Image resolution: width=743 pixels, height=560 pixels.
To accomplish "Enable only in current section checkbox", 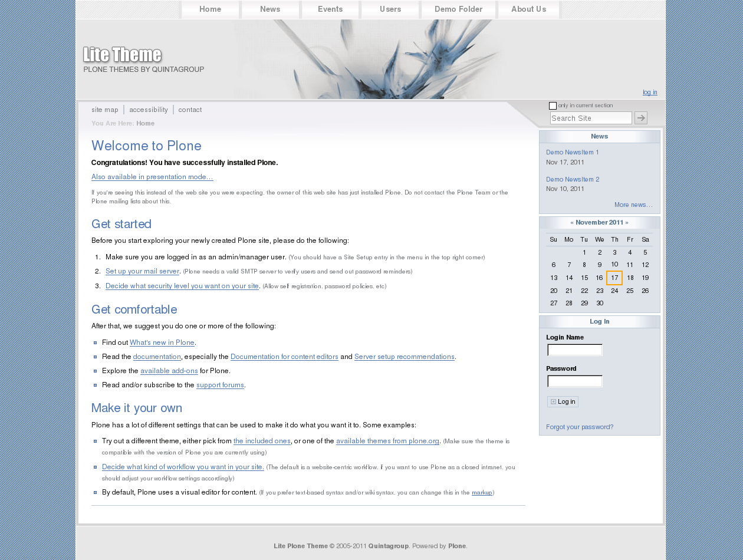I will click(553, 106).
